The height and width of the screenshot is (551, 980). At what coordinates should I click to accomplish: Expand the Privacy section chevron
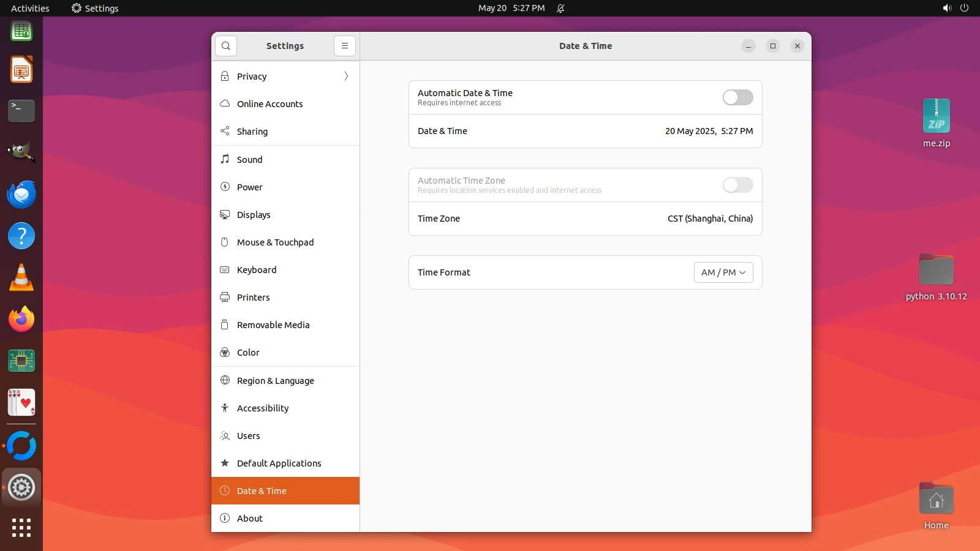346,77
